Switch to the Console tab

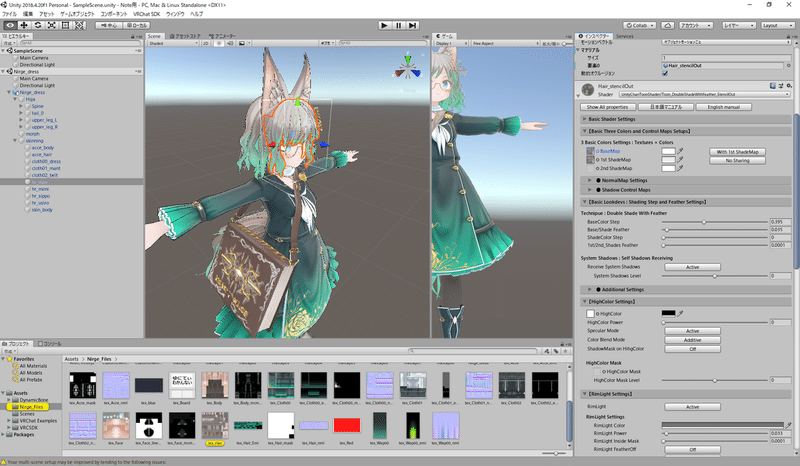coord(50,344)
